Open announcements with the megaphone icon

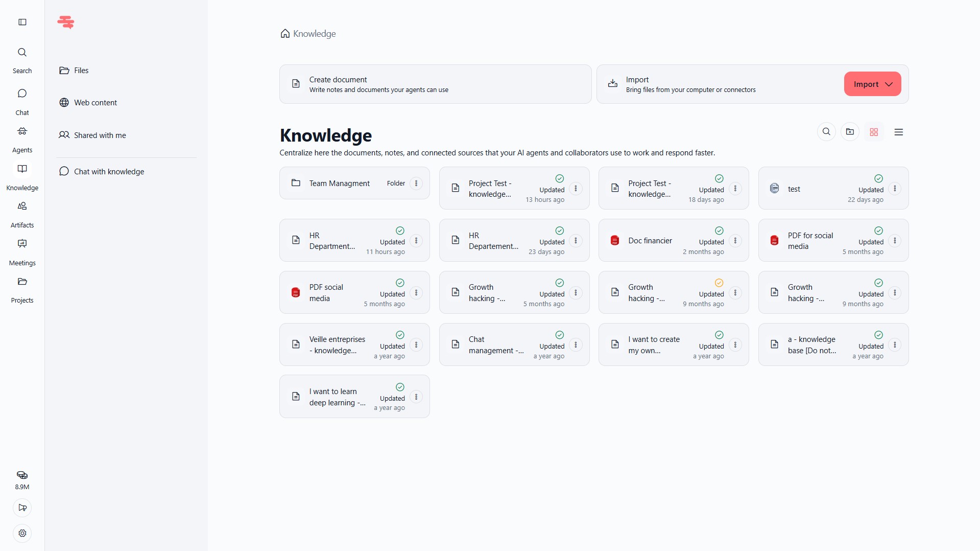pos(22,508)
